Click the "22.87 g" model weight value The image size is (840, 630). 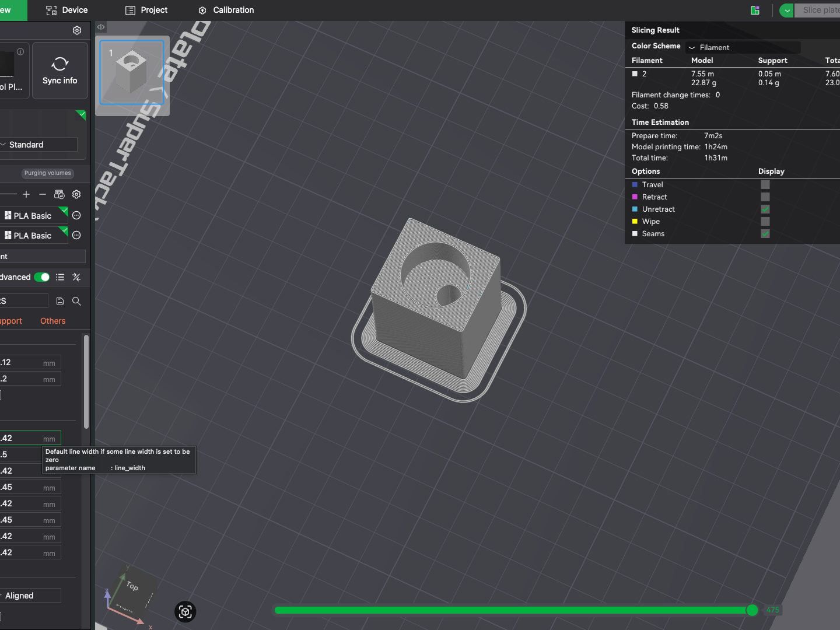[x=703, y=83]
